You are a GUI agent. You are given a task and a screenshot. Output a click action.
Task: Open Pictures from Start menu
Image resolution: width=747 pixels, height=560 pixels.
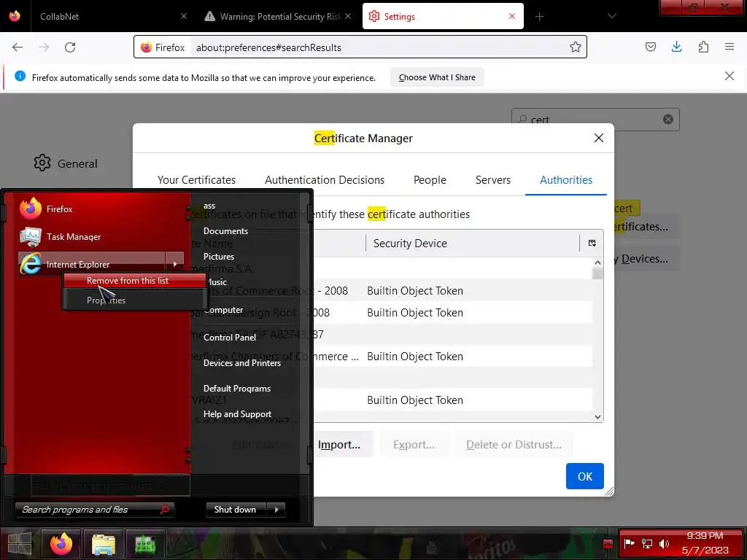click(x=219, y=256)
